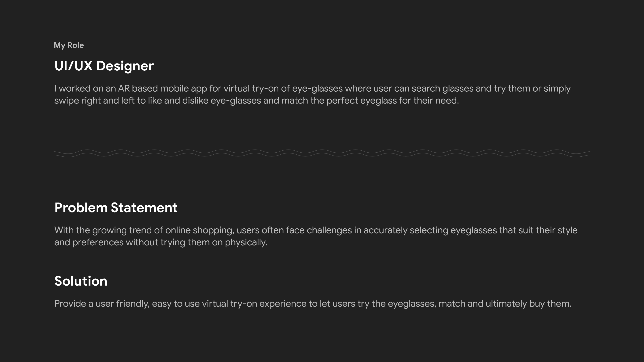Screen dimensions: 644x362
Task: Click the line beginning "I worked on an AR"
Action: point(312,88)
